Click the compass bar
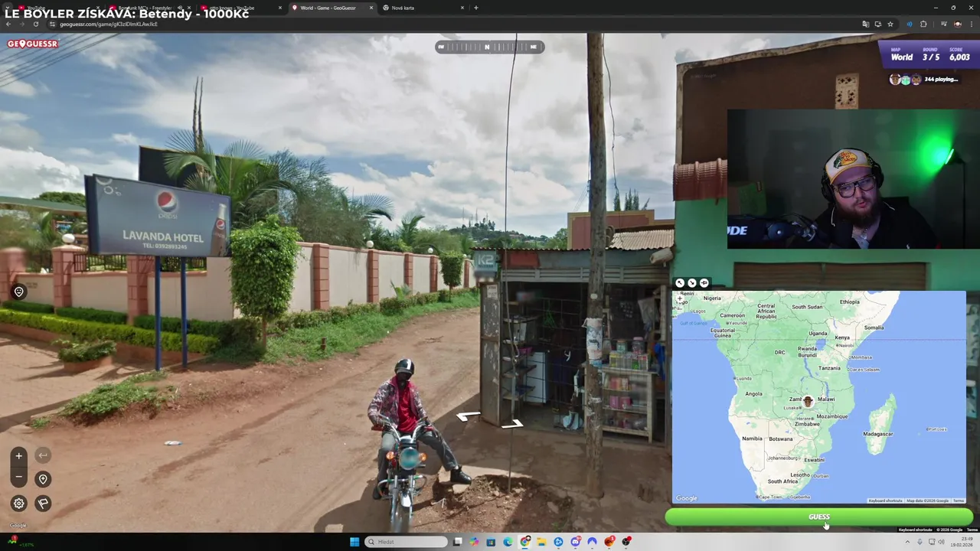The image size is (980, 551). coord(489,47)
